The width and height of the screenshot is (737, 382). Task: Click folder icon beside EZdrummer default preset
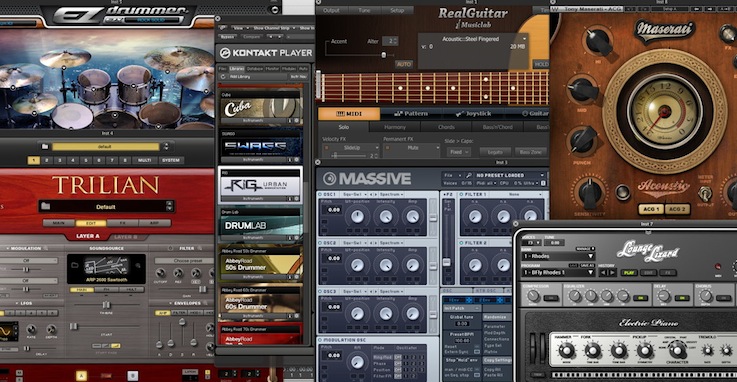(45, 147)
